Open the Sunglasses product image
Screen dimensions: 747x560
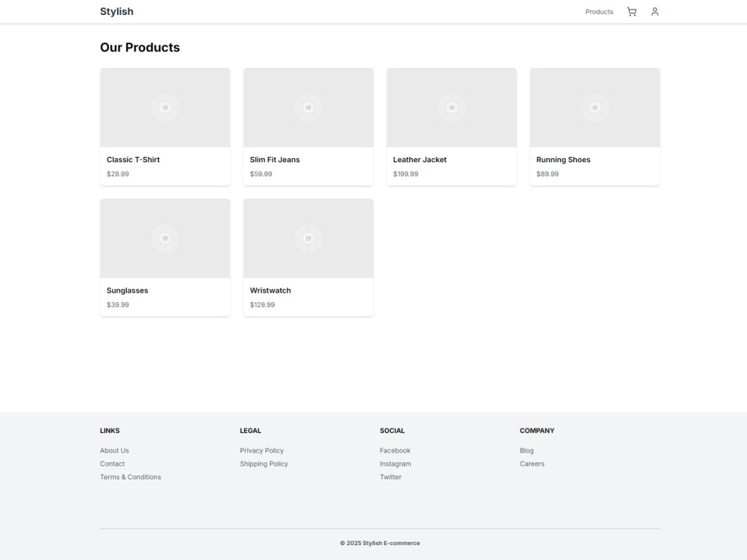[x=165, y=239]
